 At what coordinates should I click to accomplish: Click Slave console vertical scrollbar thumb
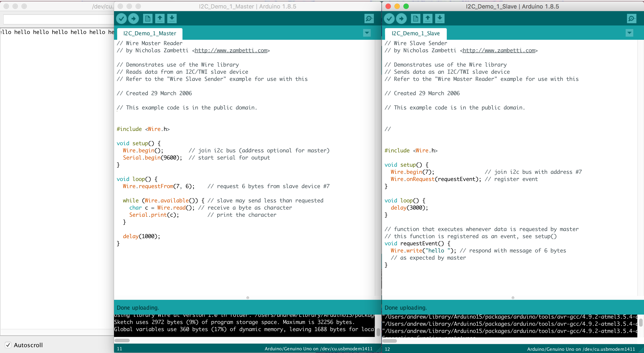[x=641, y=323]
